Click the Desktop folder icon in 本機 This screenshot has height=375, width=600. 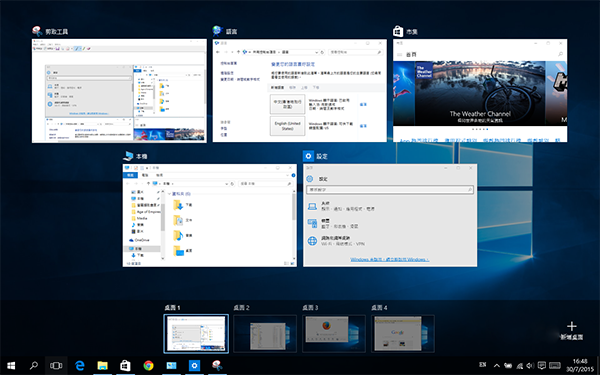tap(178, 251)
